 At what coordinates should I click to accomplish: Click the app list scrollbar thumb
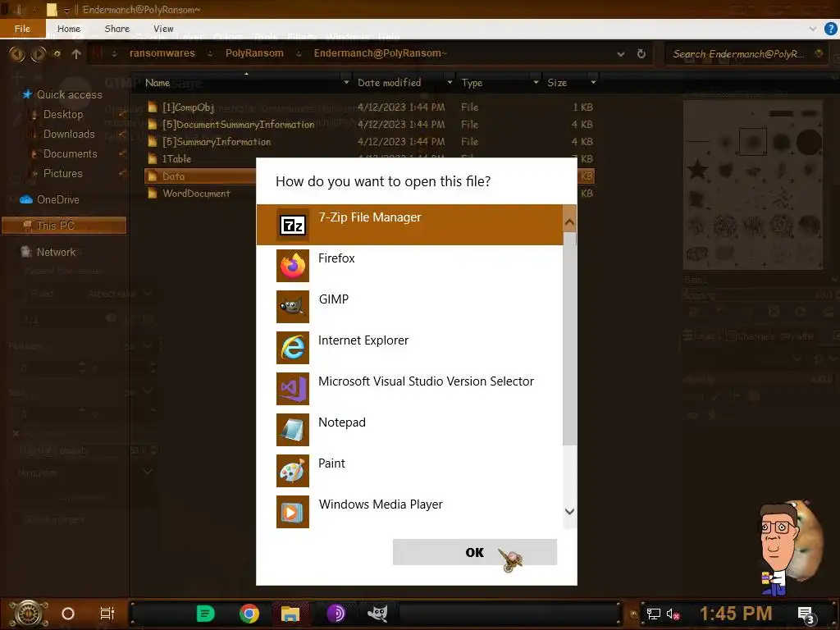pos(569,337)
